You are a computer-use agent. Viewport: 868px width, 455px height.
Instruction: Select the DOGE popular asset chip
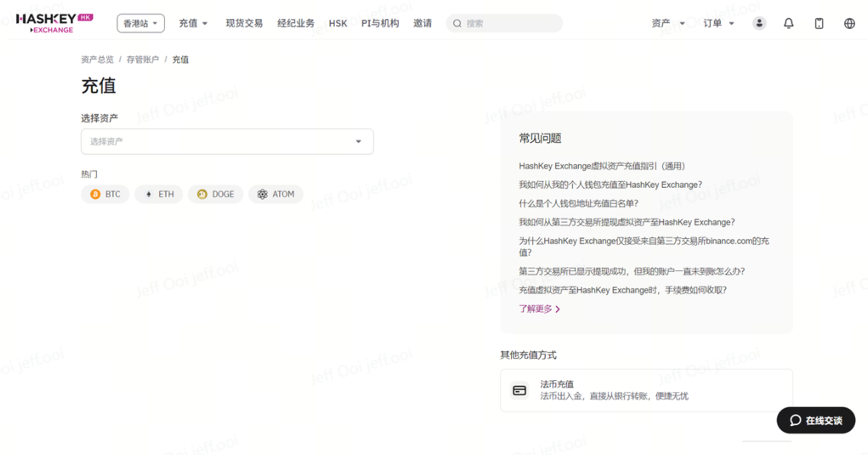click(215, 194)
